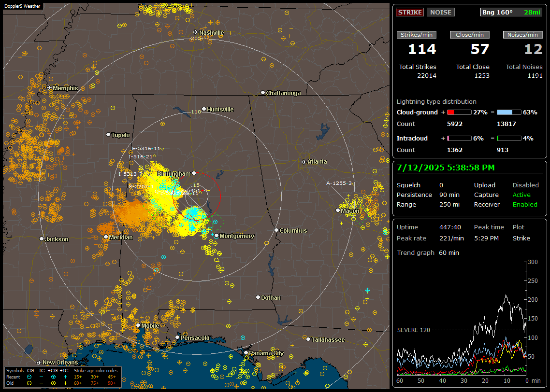Click the Tupelo city marker
This screenshot has width=550, height=392.
click(108, 135)
